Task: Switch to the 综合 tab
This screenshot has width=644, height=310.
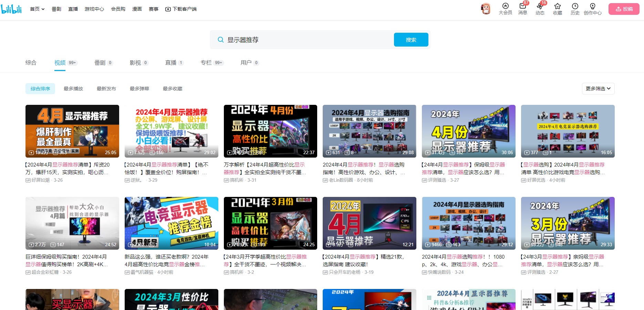Action: click(31, 62)
